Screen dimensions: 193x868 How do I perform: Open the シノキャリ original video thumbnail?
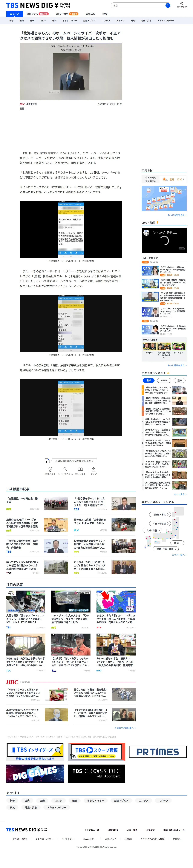(179, 346)
